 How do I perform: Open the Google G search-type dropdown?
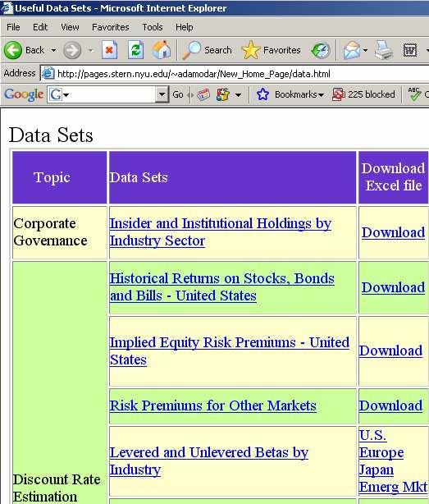point(66,95)
